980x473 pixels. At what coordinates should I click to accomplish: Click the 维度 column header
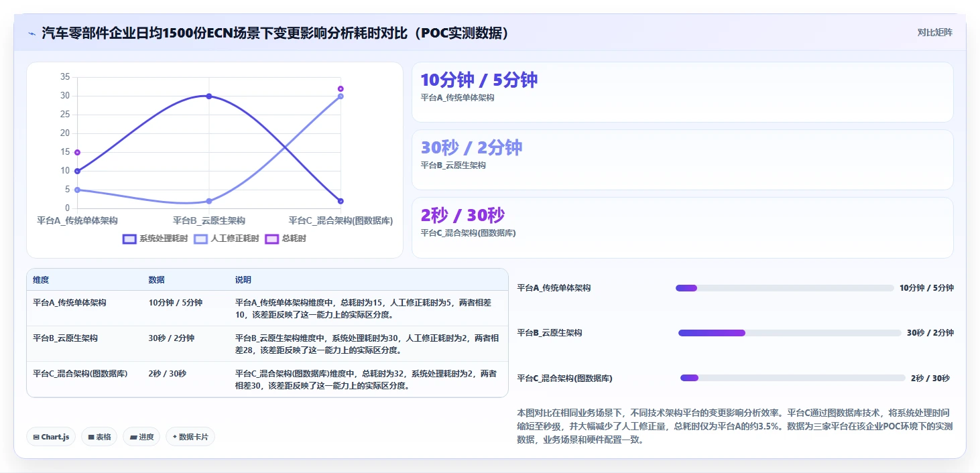tap(41, 280)
